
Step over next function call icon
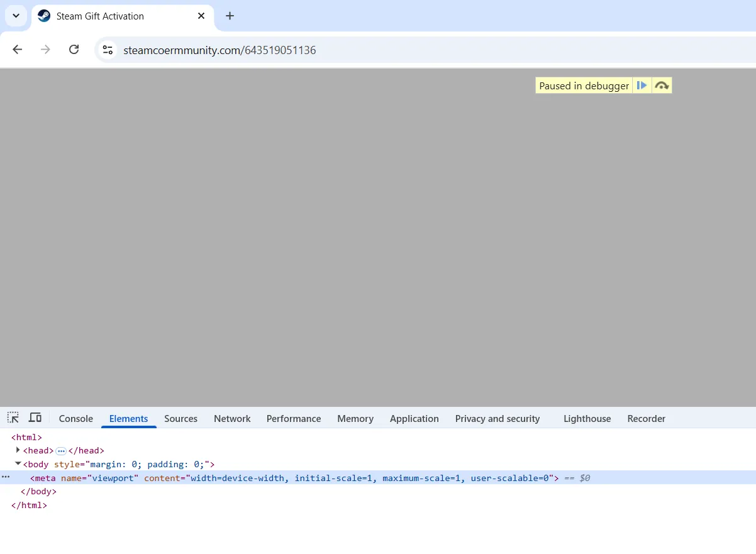point(662,86)
